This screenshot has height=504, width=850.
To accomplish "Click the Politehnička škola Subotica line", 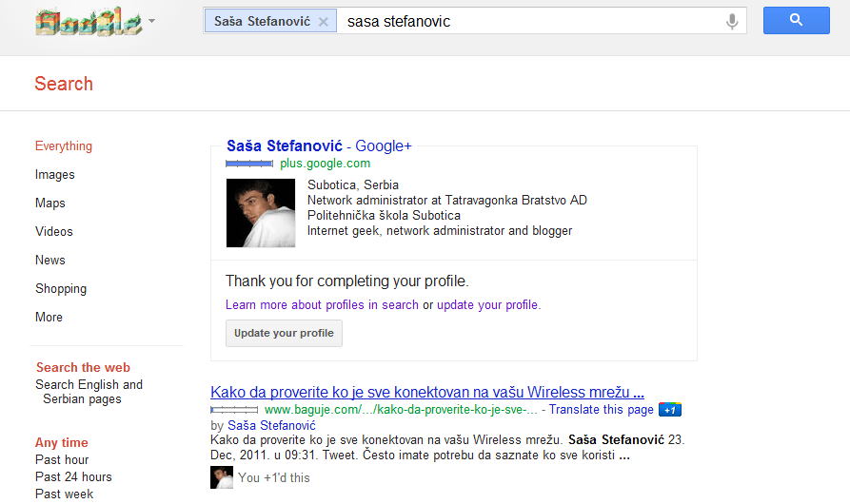I will pyautogui.click(x=384, y=216).
